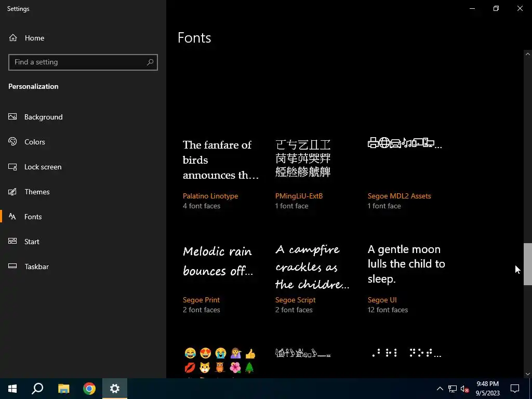The width and height of the screenshot is (532, 399).
Task: Click the Personalization heading
Action: (x=33, y=86)
